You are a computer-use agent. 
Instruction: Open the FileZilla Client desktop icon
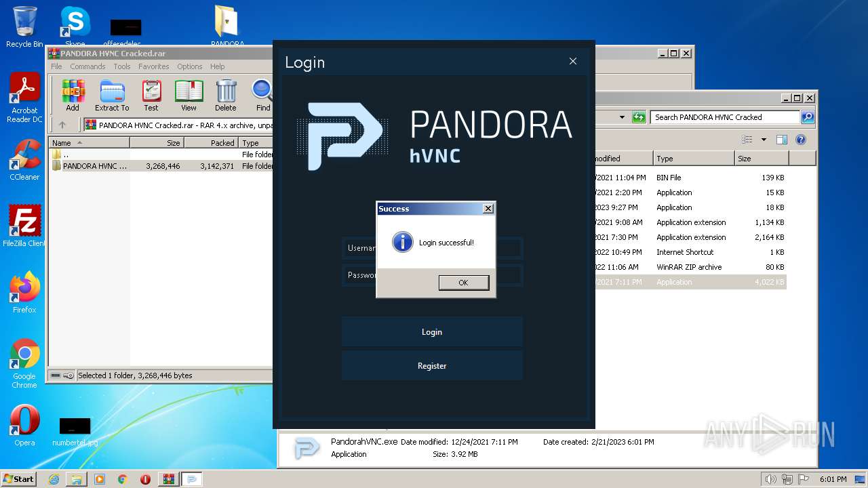[24, 226]
